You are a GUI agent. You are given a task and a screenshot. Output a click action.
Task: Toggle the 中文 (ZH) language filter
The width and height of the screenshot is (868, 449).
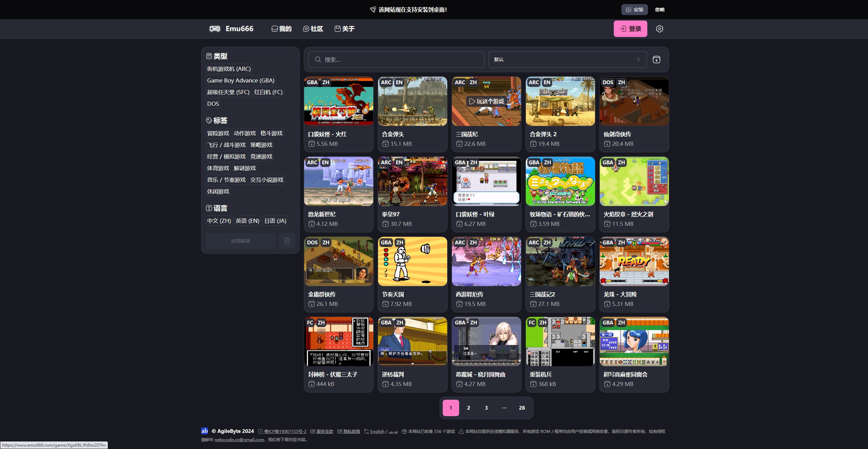tap(219, 221)
